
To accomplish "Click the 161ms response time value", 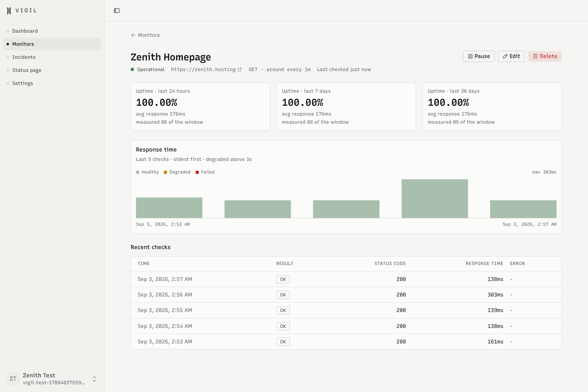I will (495, 342).
